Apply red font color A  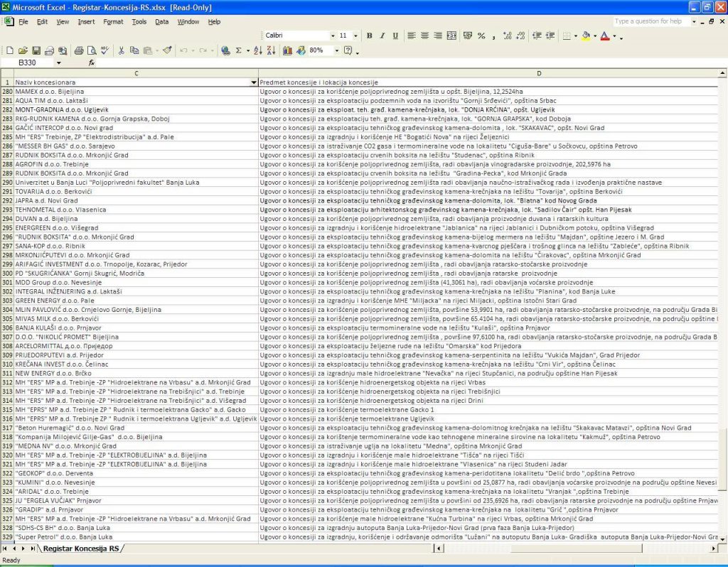604,36
